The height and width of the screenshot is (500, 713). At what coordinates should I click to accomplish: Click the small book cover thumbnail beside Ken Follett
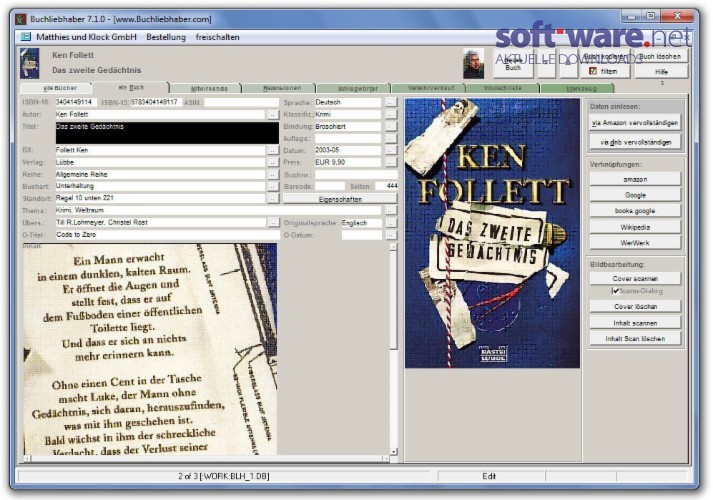29,63
